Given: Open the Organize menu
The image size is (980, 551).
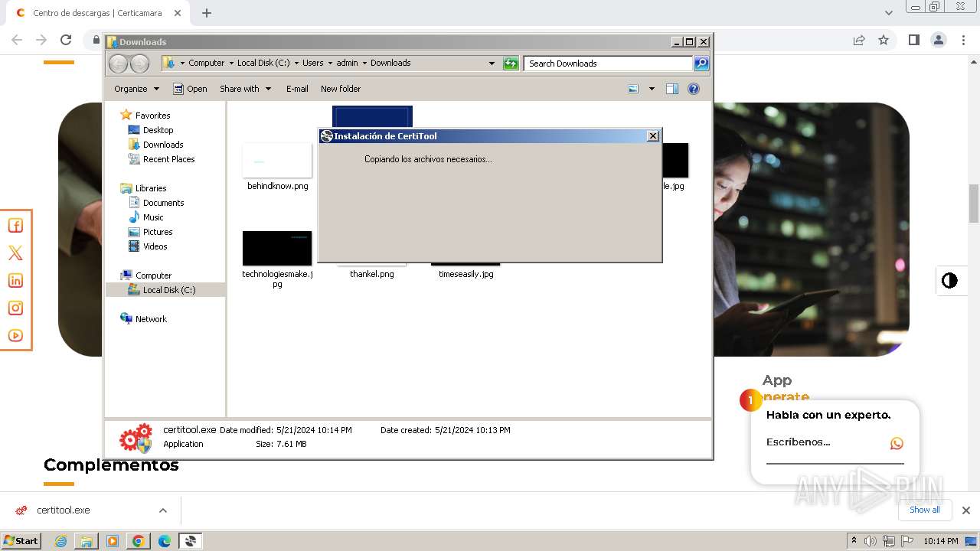Looking at the screenshot, I should tap(136, 89).
